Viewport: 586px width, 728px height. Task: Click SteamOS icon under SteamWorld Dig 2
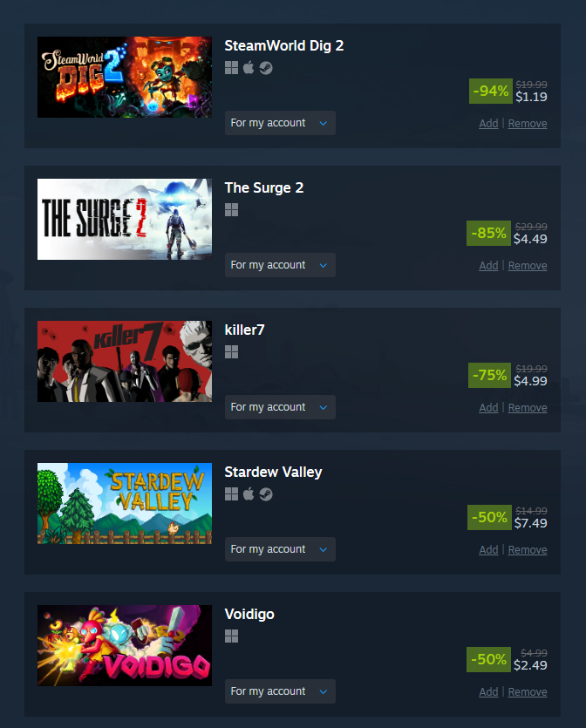click(266, 68)
